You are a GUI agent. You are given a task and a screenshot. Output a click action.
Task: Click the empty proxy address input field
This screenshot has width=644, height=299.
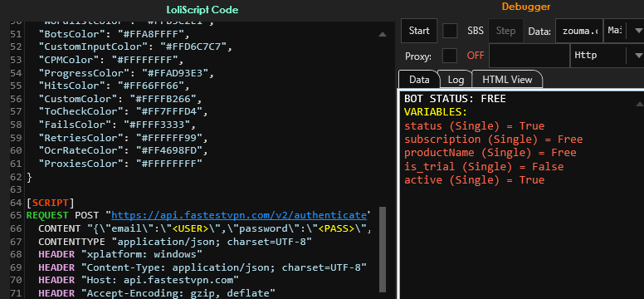(529, 56)
